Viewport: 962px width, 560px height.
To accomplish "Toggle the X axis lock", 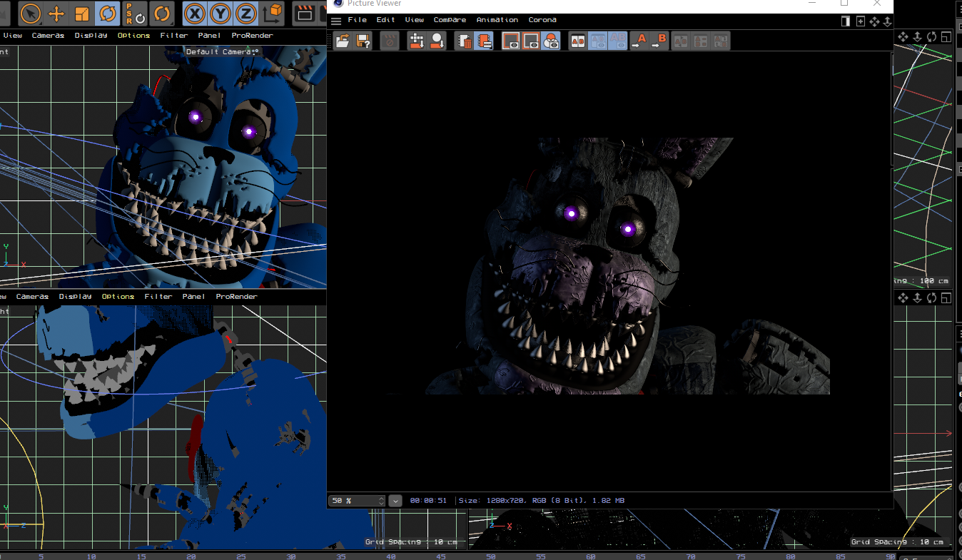I will 193,14.
